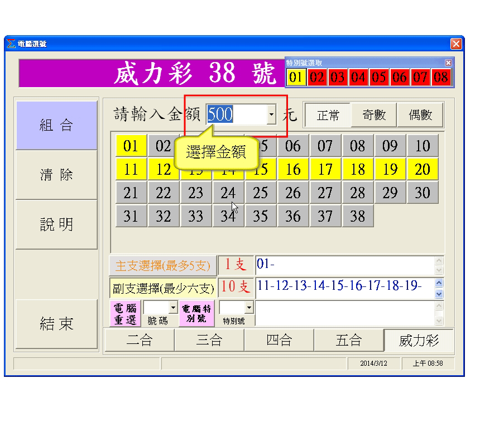Image resolution: width=504 pixels, height=426 pixels.
Task: Select number 33 in the grid
Action: coord(196,216)
